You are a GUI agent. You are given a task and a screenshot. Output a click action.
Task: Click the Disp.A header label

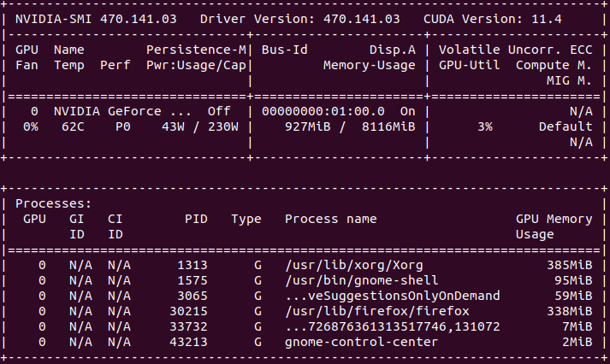point(392,50)
